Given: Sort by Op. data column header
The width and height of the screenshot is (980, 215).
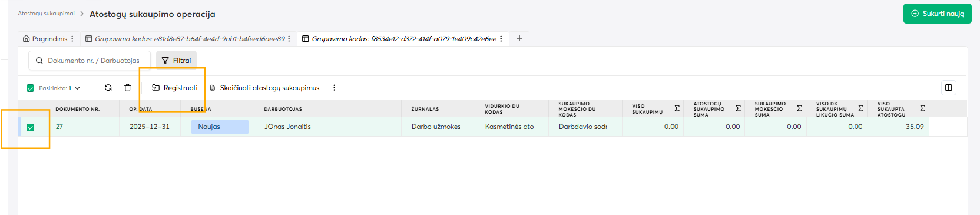Looking at the screenshot, I should pyautogui.click(x=140, y=109).
